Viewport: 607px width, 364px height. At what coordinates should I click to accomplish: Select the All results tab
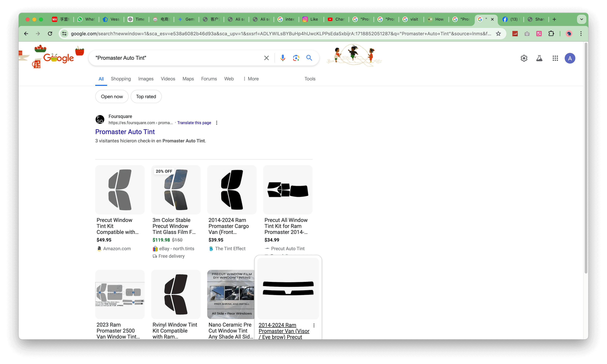(101, 79)
